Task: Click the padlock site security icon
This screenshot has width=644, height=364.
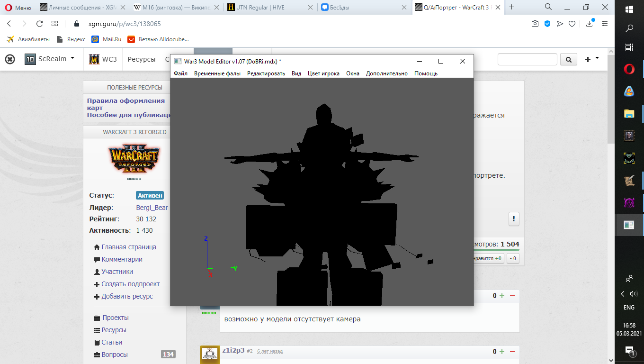Action: tap(77, 24)
